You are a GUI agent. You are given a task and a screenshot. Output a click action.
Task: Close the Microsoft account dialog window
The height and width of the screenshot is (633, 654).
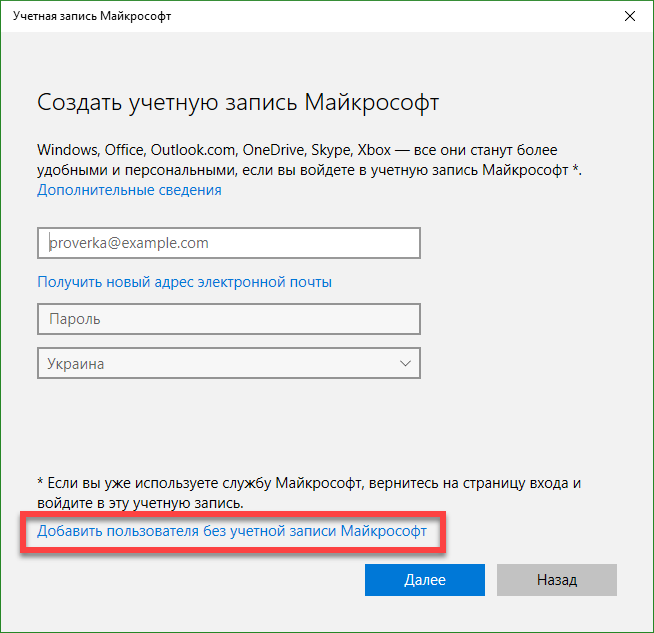click(x=629, y=16)
